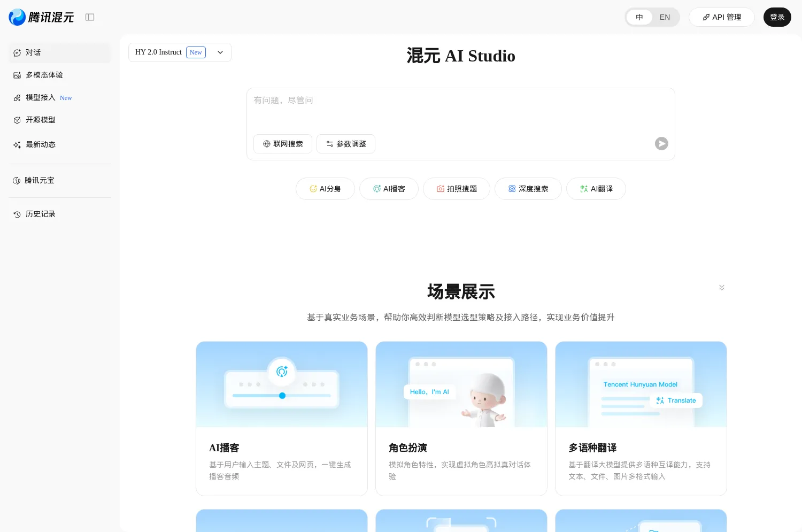Image resolution: width=802 pixels, height=532 pixels.
Task: Select 腾讯元宝 in the sidebar menu
Action: (40, 180)
